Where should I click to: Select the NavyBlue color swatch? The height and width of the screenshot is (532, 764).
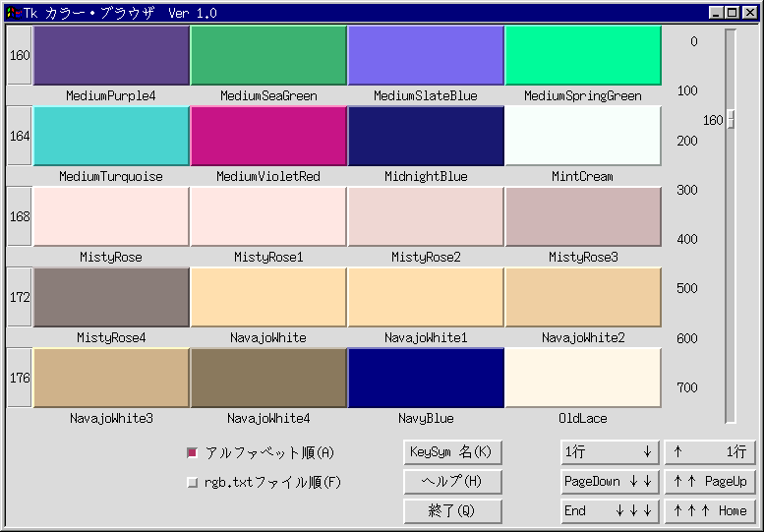[x=426, y=378]
